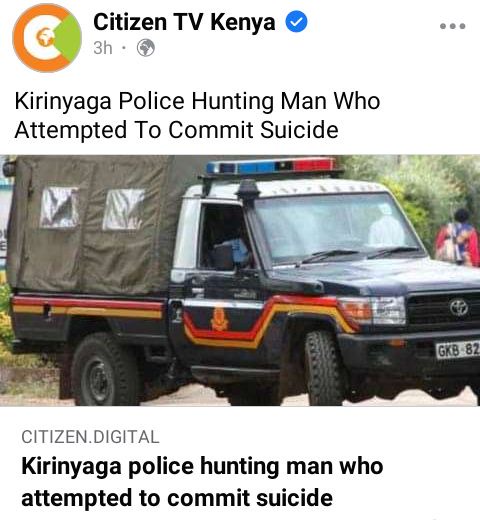Click the truck's front headlight
The height and width of the screenshot is (520, 480).
coord(374,311)
